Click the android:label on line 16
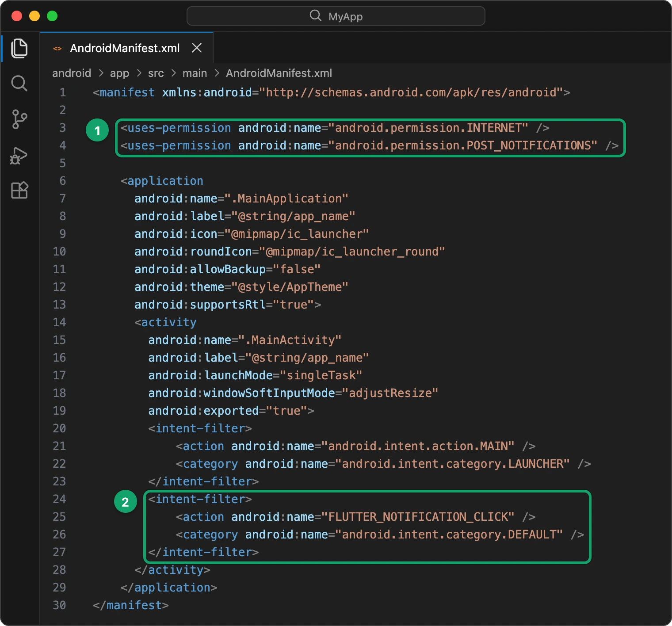Viewport: 672px width, 626px height. pos(259,358)
